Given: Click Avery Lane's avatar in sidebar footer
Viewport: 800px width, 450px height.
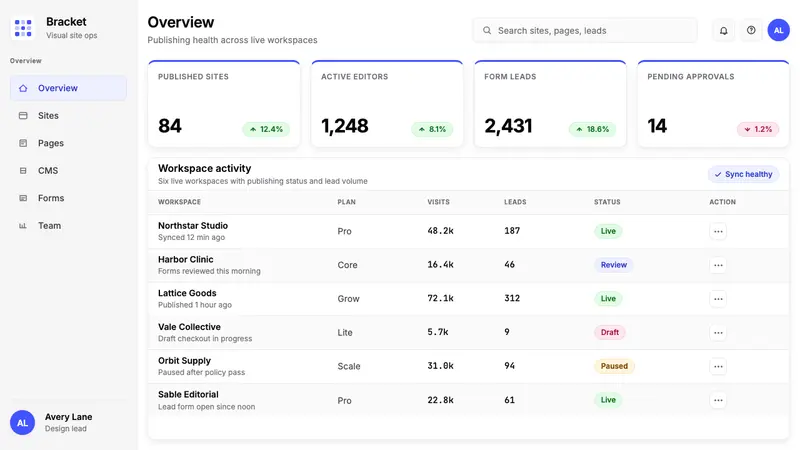Looking at the screenshot, I should [22, 422].
